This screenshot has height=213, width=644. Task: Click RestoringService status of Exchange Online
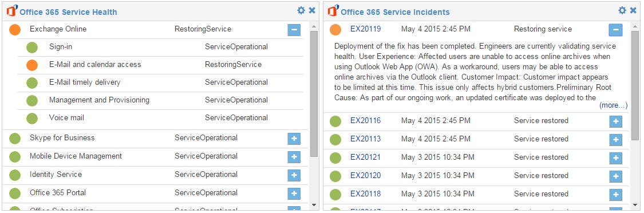pos(203,29)
